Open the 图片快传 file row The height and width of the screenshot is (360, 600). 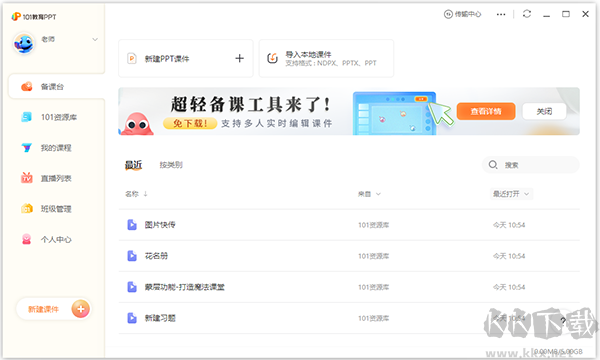pos(349,225)
